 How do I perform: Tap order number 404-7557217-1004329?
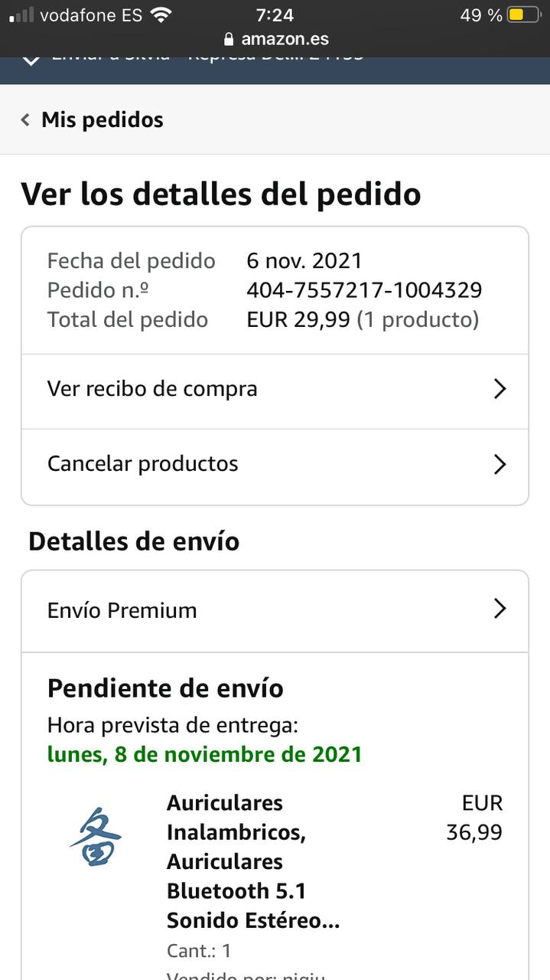(364, 290)
